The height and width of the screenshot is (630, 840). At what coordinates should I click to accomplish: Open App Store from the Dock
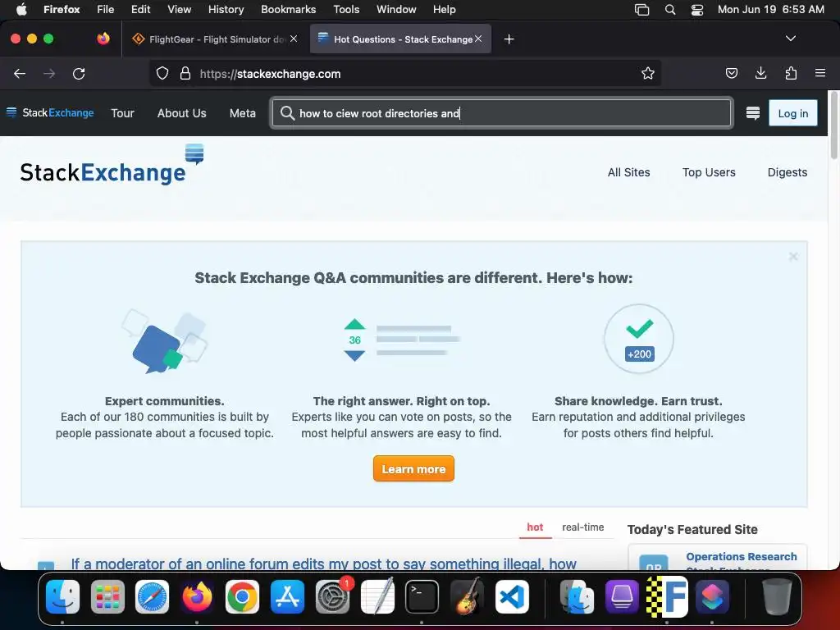point(287,596)
